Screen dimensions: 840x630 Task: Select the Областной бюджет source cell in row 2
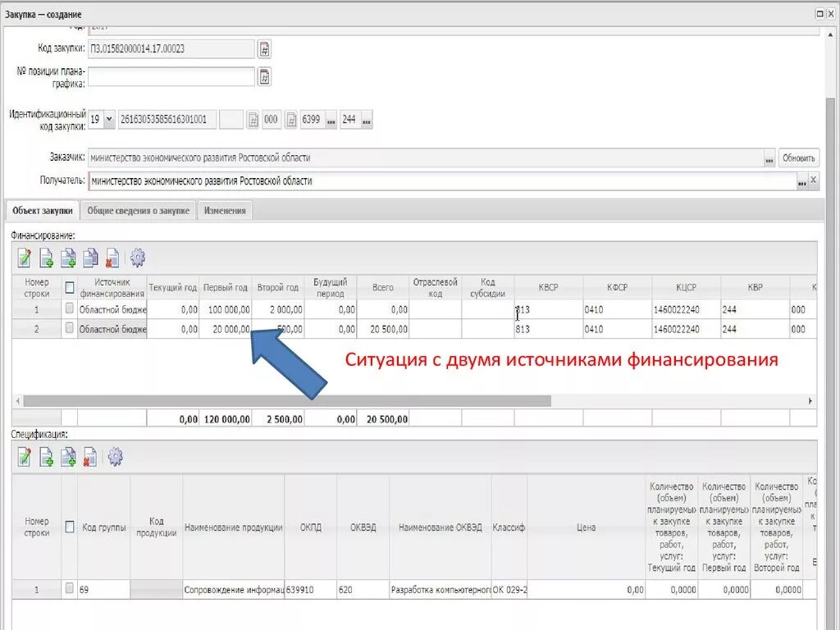coord(112,329)
